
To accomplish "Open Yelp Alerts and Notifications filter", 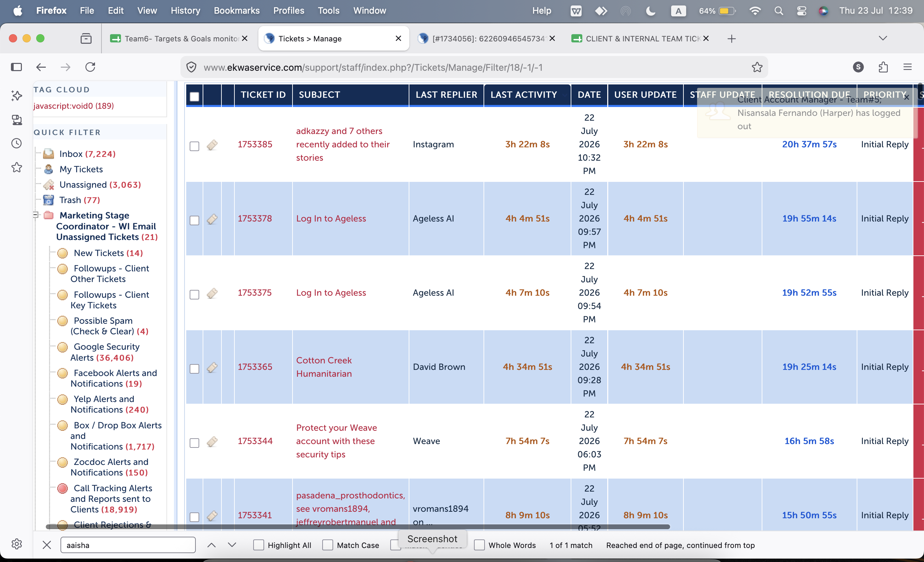I will [x=109, y=404].
